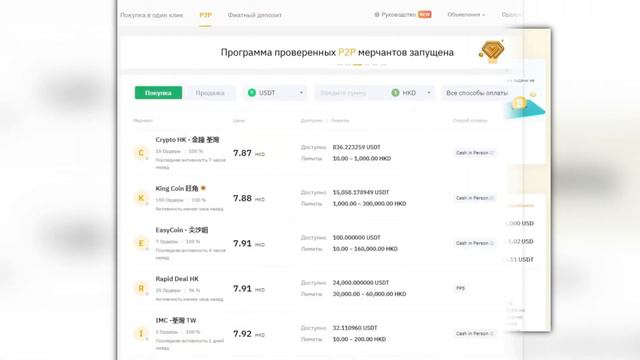Click the Rapid Deal HK avatar 'R'

pos(141,288)
